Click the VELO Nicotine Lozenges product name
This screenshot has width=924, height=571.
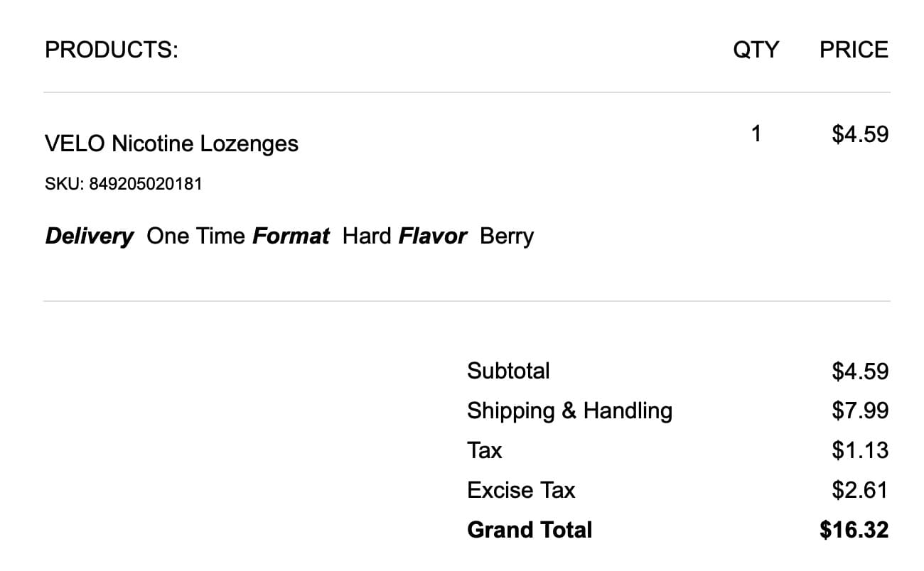(171, 143)
